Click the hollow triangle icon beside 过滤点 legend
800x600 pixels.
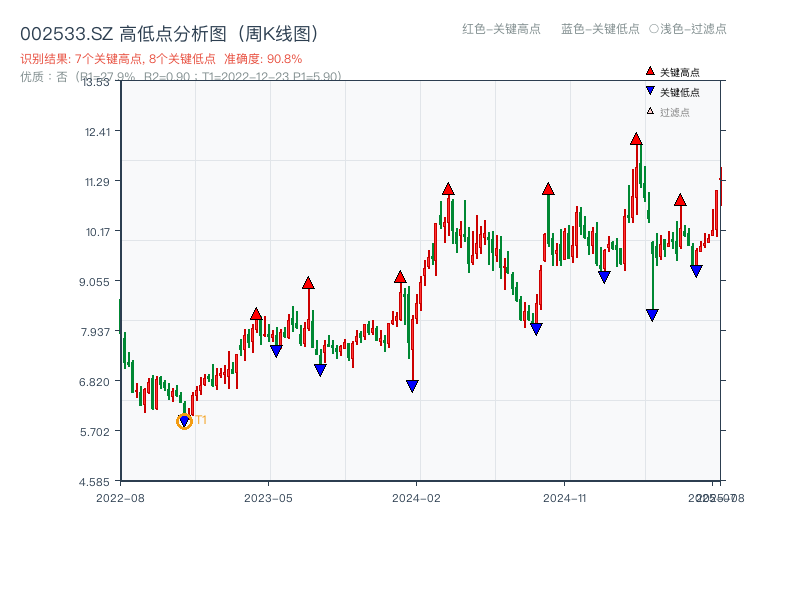pyautogui.click(x=650, y=111)
